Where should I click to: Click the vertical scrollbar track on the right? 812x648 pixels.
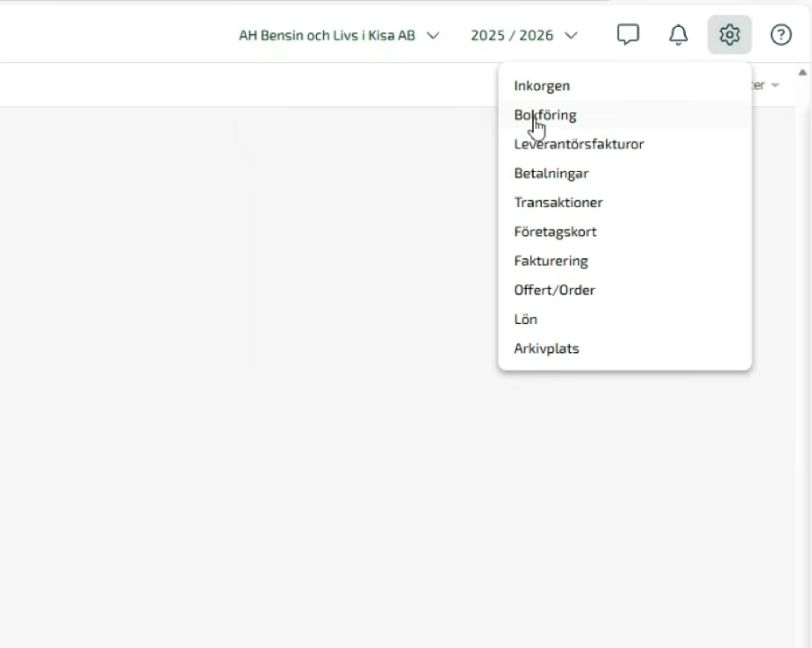802,360
